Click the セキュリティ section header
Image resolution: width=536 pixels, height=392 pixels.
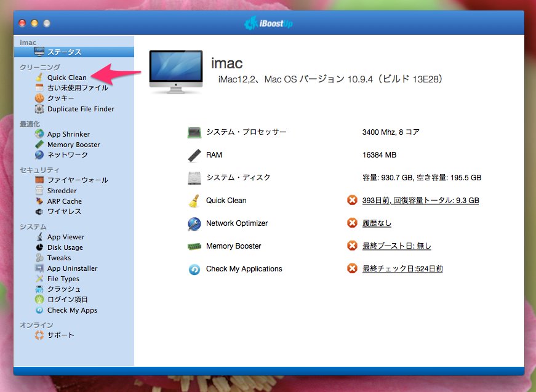[39, 170]
